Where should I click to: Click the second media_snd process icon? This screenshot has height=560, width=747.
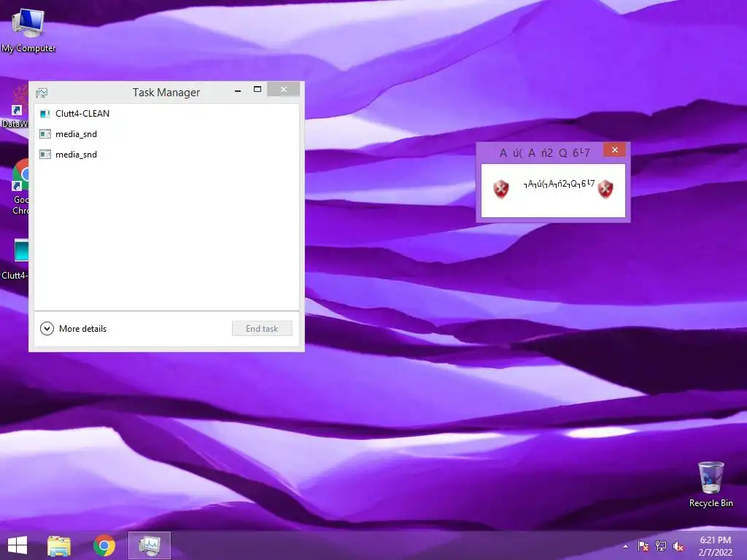click(44, 155)
